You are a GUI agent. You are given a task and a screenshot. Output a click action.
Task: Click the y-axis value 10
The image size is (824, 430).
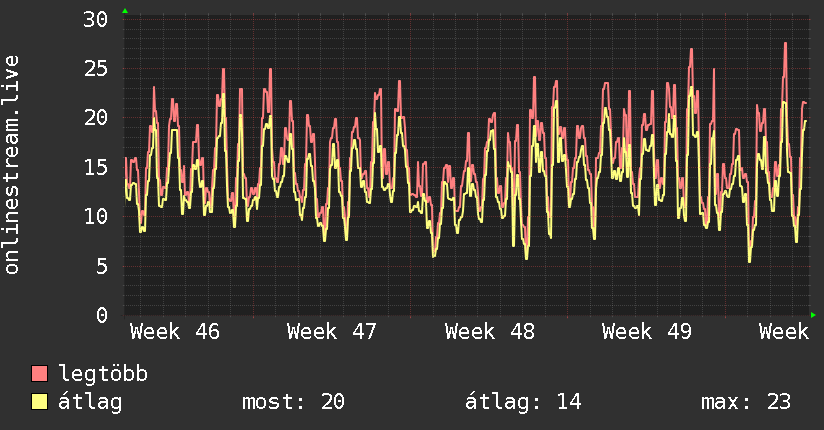(x=95, y=217)
